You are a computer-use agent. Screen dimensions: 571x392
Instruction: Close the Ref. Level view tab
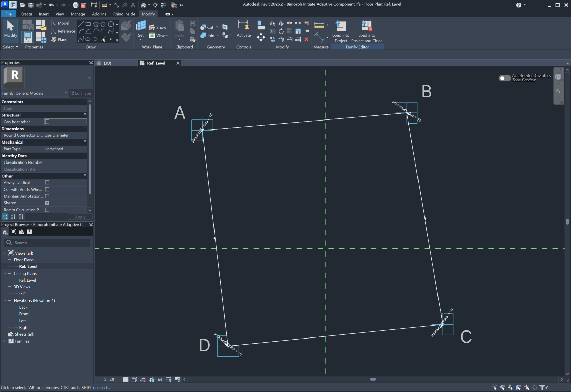(x=178, y=63)
